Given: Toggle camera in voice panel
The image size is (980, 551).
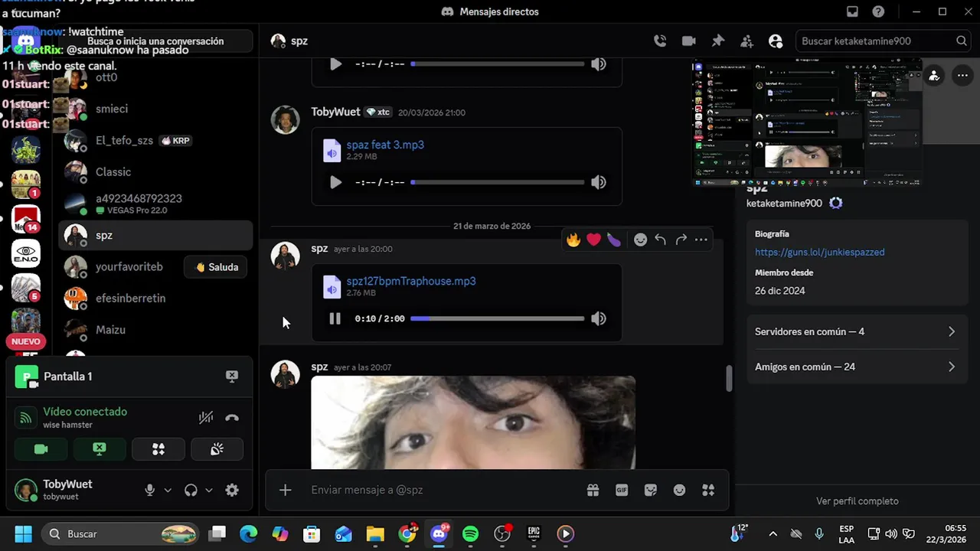Looking at the screenshot, I should pos(41,449).
